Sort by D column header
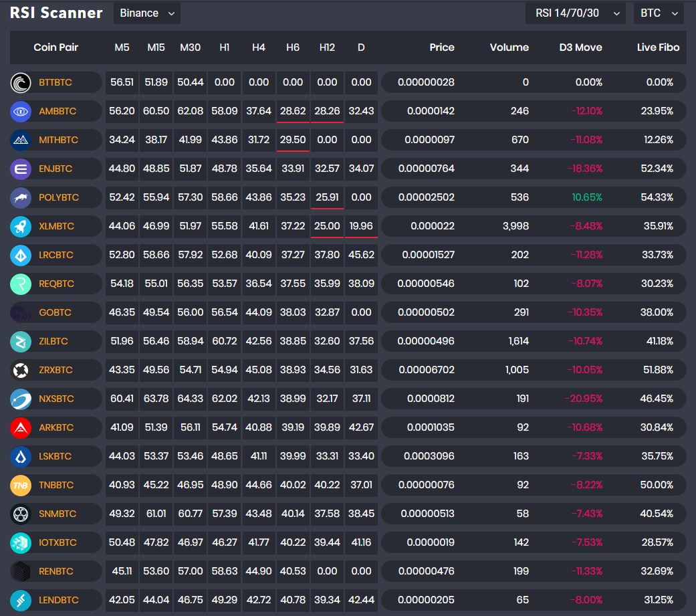Image resolution: width=696 pixels, height=616 pixels. 361,47
